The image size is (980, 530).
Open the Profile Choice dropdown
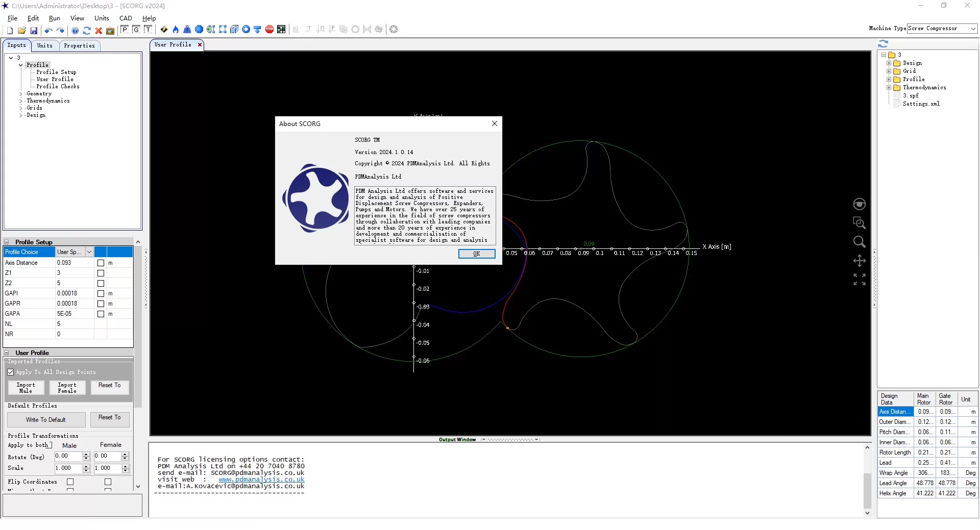coord(89,252)
